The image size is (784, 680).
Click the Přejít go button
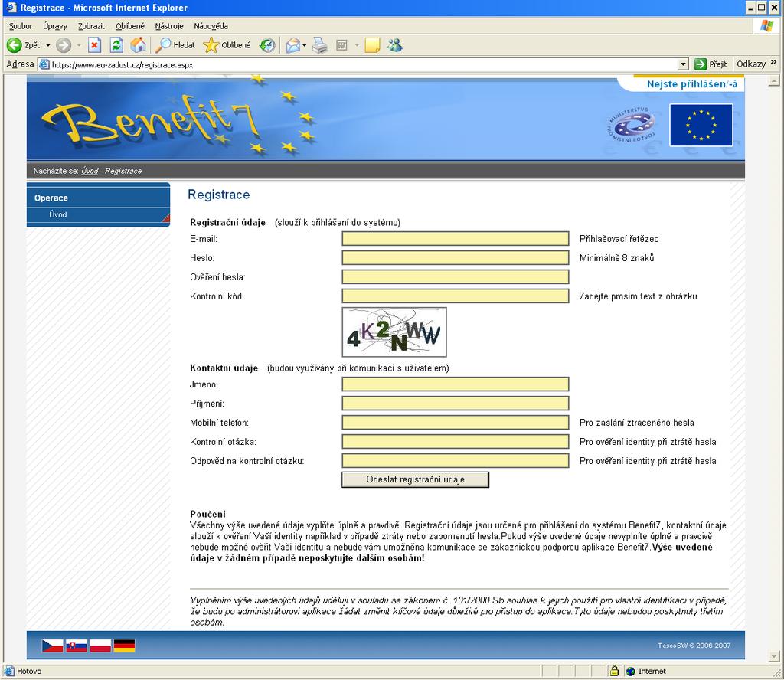tap(710, 64)
